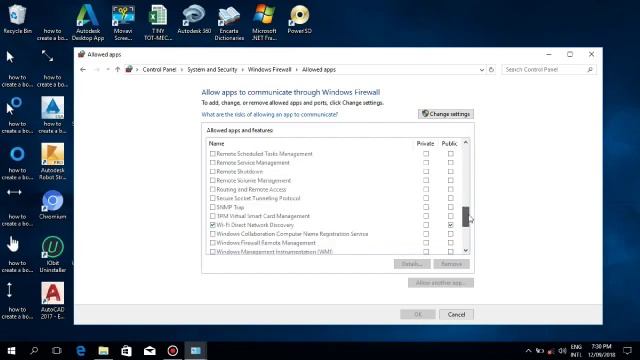
Task: Click System and Security breadcrumb
Action: [x=212, y=70]
